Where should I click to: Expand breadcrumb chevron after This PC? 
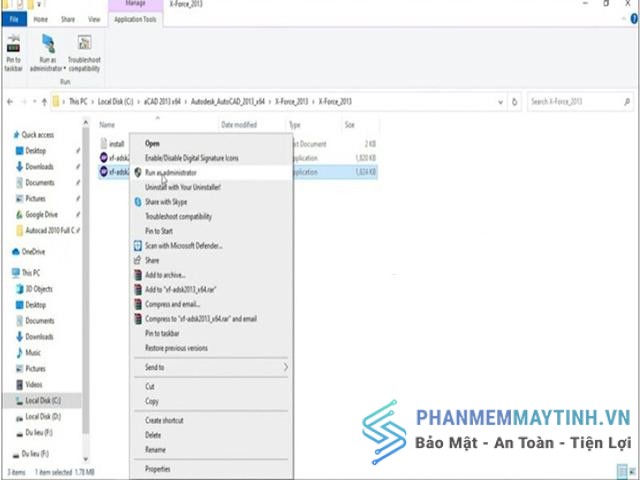tap(92, 102)
